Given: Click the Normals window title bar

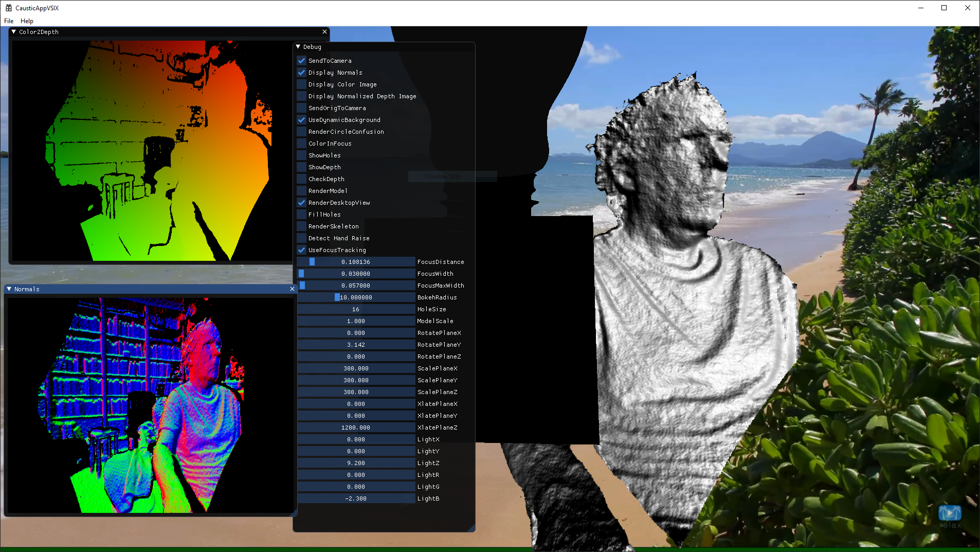Looking at the screenshot, I should click(x=150, y=289).
